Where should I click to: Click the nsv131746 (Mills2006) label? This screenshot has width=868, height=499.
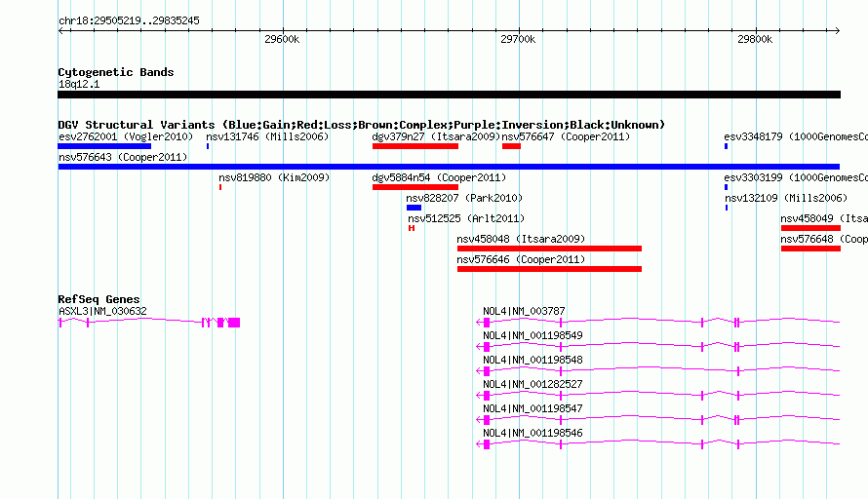pyautogui.click(x=267, y=136)
